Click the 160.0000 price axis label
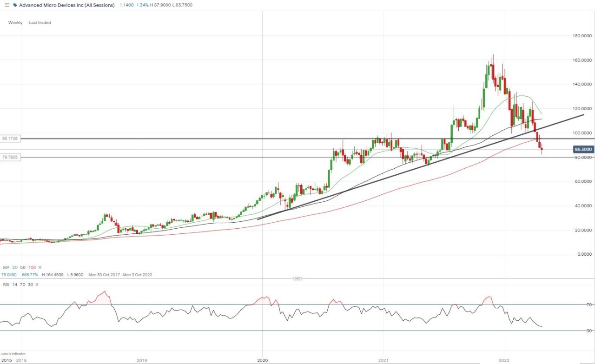The width and height of the screenshot is (595, 364). coord(582,60)
